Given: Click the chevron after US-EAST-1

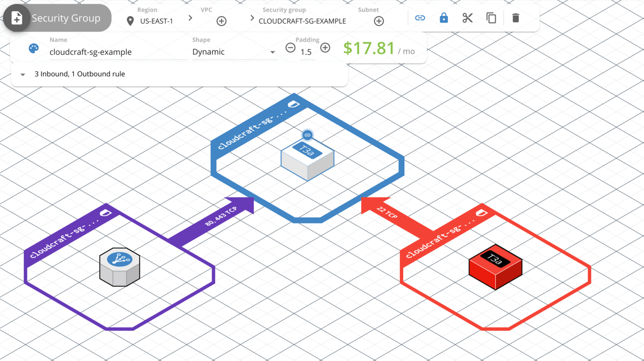Looking at the screenshot, I should click(x=190, y=18).
